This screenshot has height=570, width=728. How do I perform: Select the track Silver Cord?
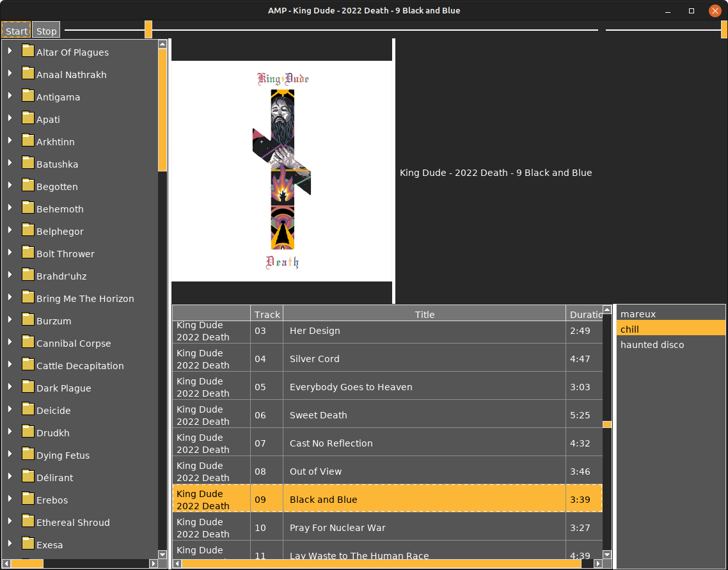coord(387,359)
